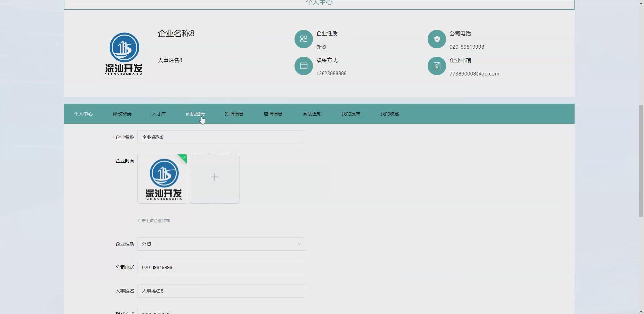Expand the 企业性质 dropdown arrow

point(299,244)
